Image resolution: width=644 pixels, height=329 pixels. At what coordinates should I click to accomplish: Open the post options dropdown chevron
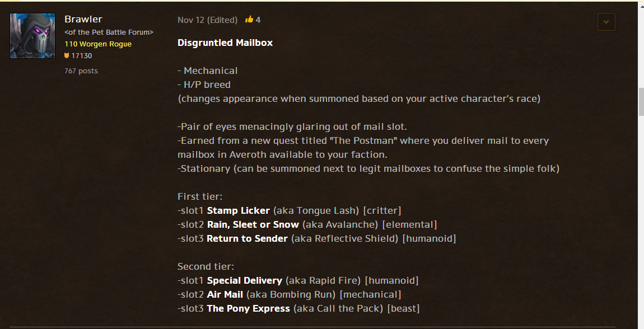[606, 22]
